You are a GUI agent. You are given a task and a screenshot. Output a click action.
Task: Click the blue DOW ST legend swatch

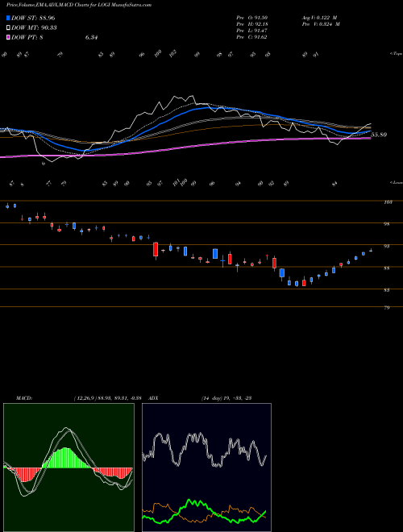coord(8,18)
